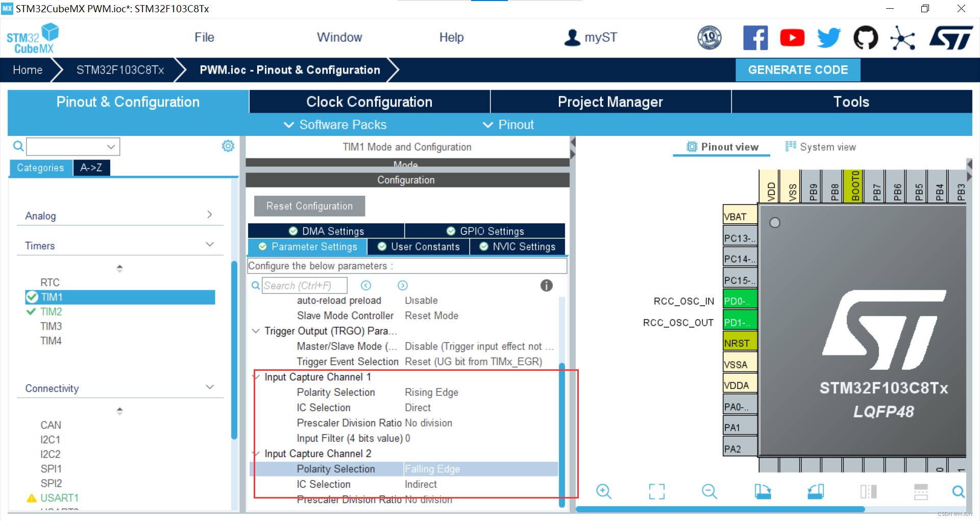Go to Home breadcrumb

[x=28, y=70]
